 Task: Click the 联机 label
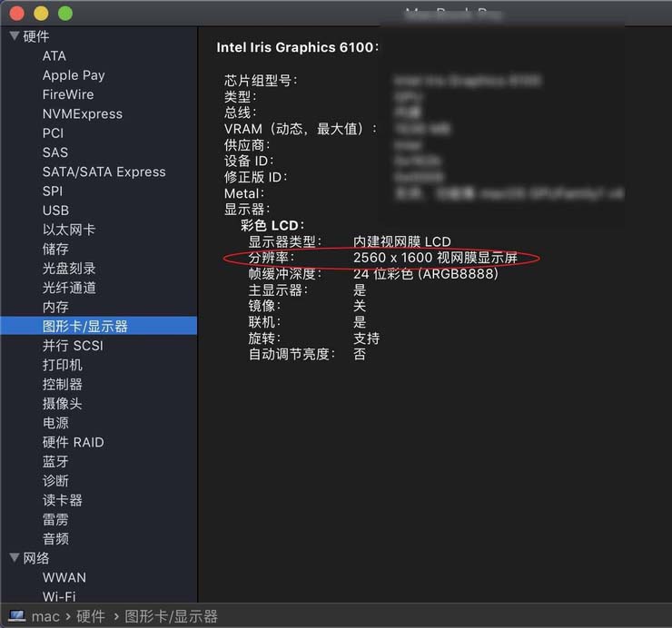[264, 322]
